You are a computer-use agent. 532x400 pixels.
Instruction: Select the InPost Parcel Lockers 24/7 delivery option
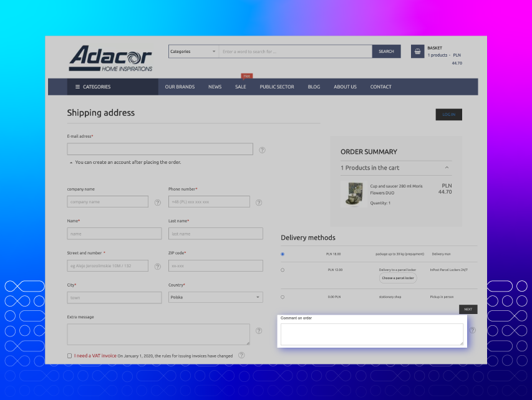(x=283, y=270)
